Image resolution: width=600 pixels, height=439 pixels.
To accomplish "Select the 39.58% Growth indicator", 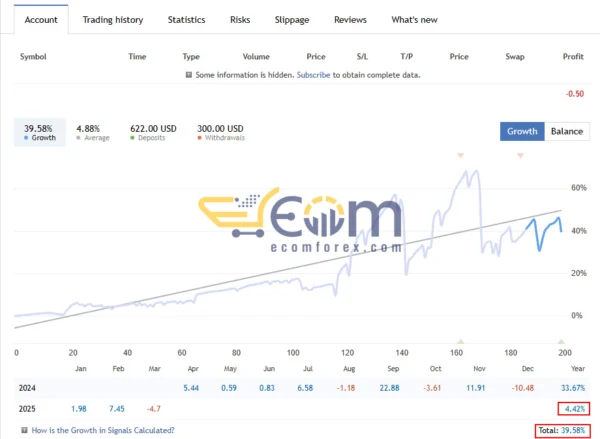I will pos(40,132).
